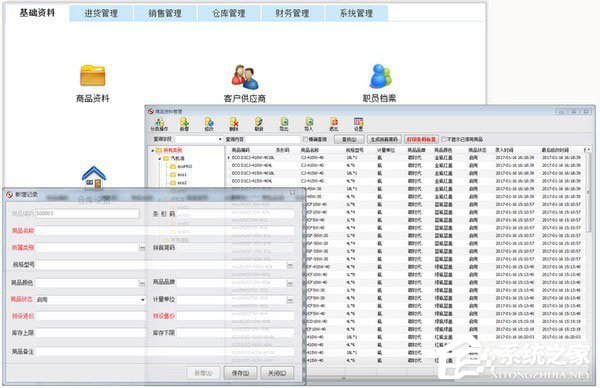Image resolution: width=600 pixels, height=388 pixels.
Task: Open the 商品颜色 ellipsis picker button
Action: [x=142, y=284]
